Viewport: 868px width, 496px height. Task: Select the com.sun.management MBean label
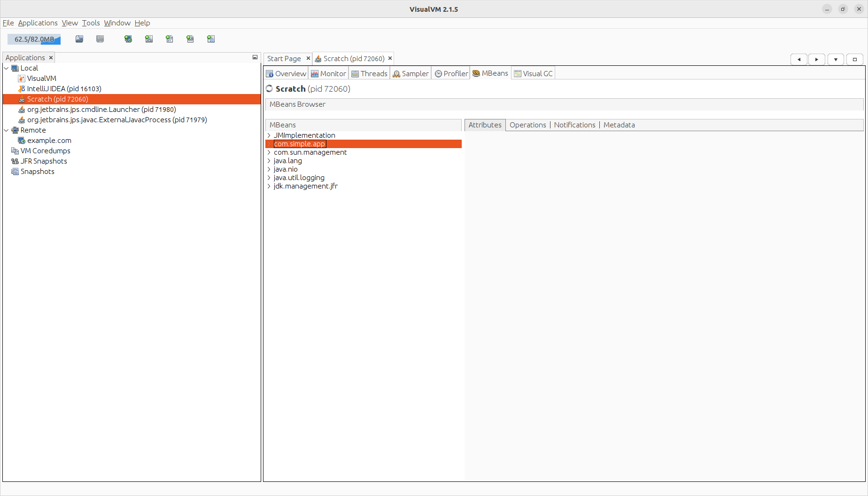coord(310,152)
